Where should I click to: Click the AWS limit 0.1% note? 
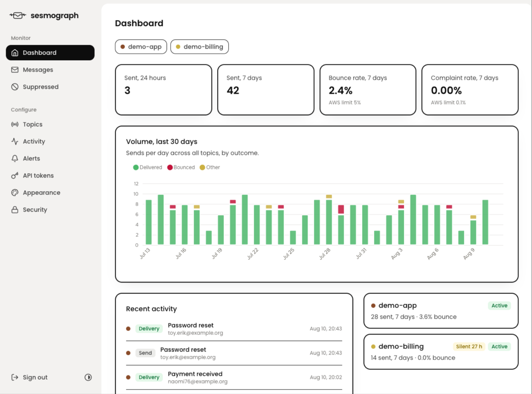(448, 102)
